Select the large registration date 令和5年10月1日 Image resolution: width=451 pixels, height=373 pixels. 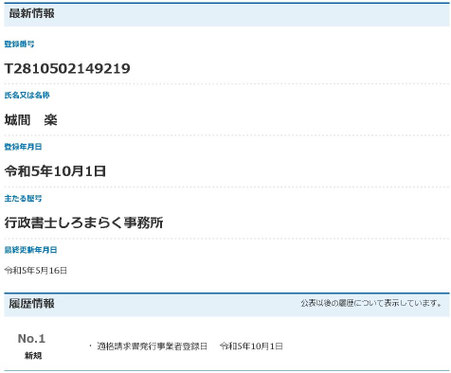55,171
